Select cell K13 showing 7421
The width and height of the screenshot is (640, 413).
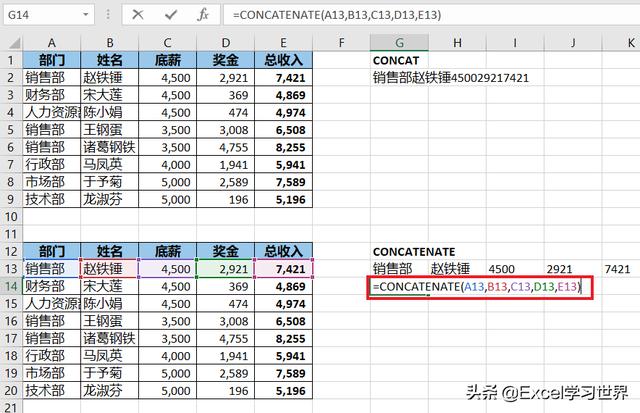pyautogui.click(x=621, y=269)
